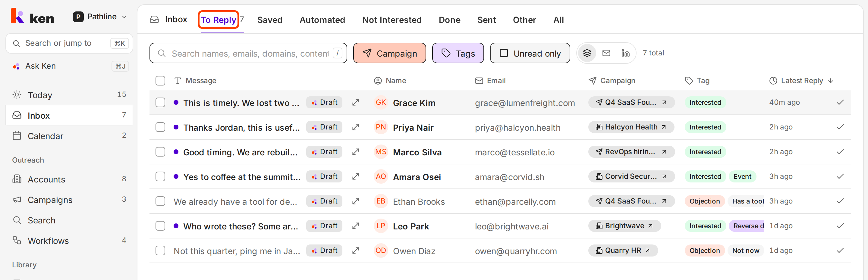Check the box for Owen Diaz's message
Screen dimensions: 868x280
click(x=160, y=250)
